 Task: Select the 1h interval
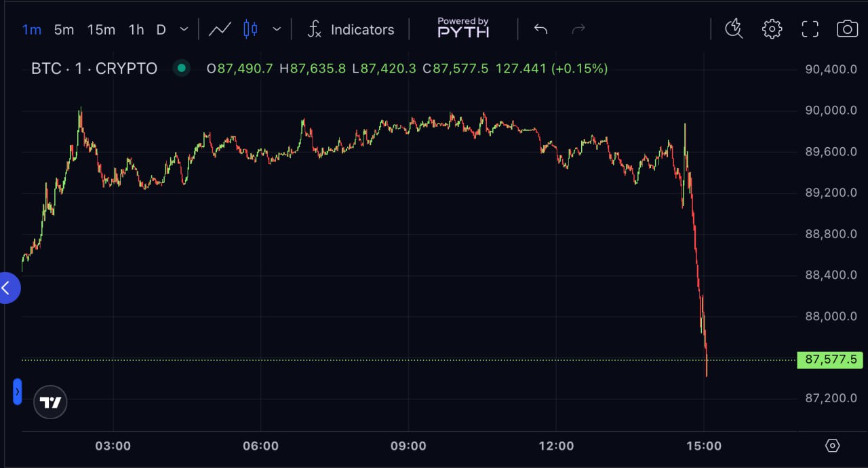point(136,30)
